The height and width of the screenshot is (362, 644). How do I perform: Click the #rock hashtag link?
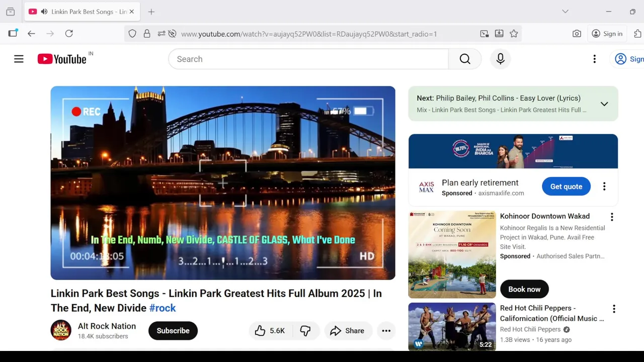point(163,308)
